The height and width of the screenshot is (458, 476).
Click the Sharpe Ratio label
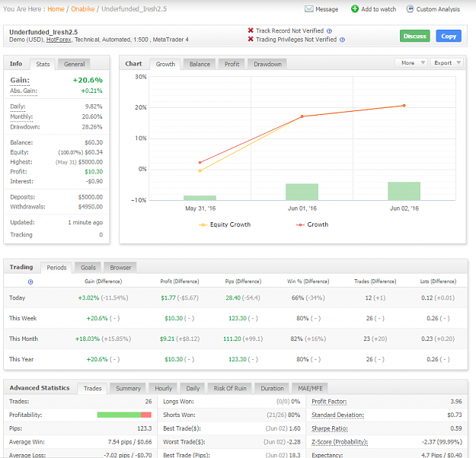pos(329,428)
